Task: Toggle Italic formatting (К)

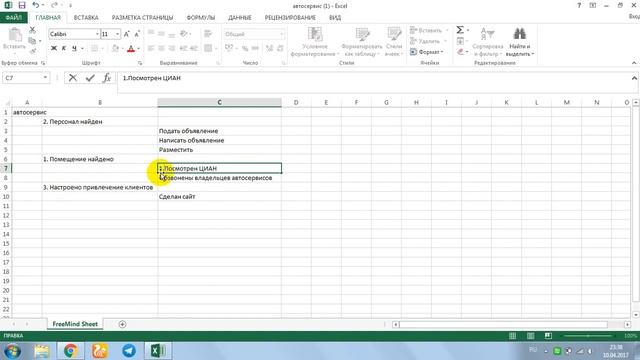Action: (x=64, y=48)
